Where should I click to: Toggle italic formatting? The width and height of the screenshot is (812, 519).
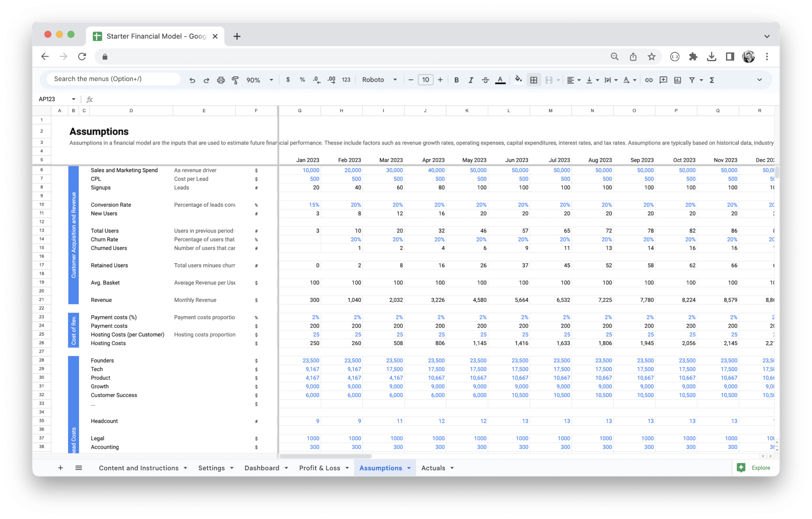pyautogui.click(x=471, y=80)
